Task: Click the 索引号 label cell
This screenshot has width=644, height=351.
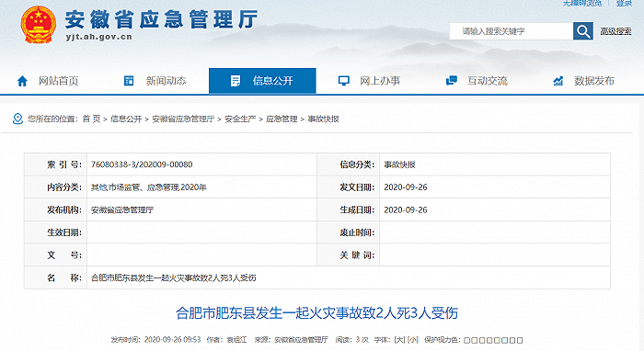Action: point(56,164)
